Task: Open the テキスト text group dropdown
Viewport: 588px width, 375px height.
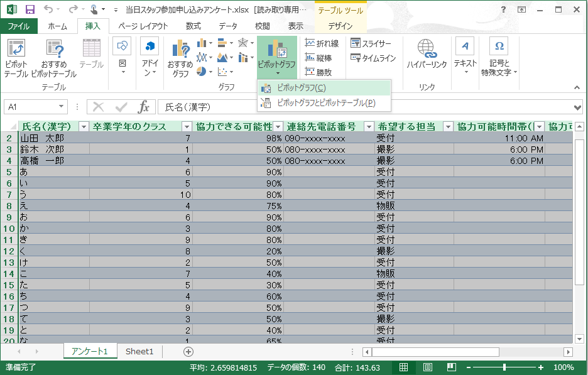Action: (465, 57)
